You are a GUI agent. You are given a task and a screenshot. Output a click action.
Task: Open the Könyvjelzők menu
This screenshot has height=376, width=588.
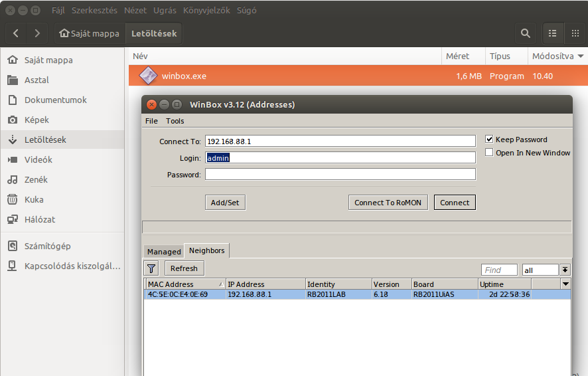coord(206,10)
